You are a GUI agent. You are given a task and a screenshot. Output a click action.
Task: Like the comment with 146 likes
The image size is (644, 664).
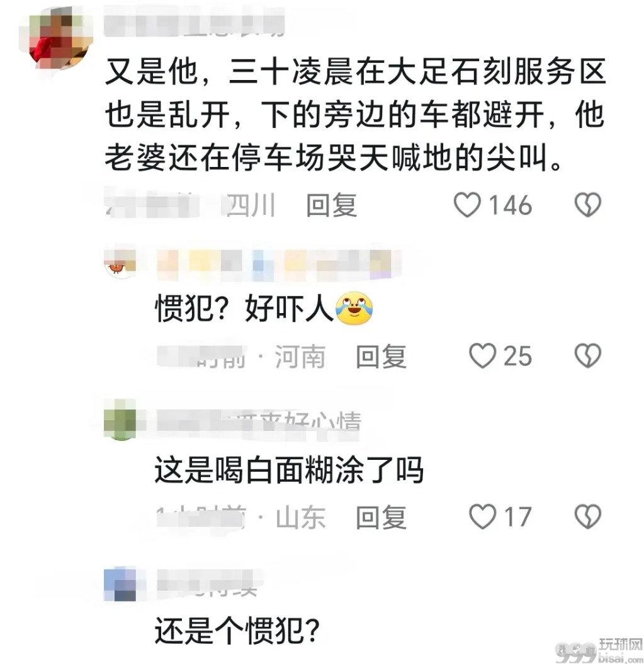pos(467,205)
